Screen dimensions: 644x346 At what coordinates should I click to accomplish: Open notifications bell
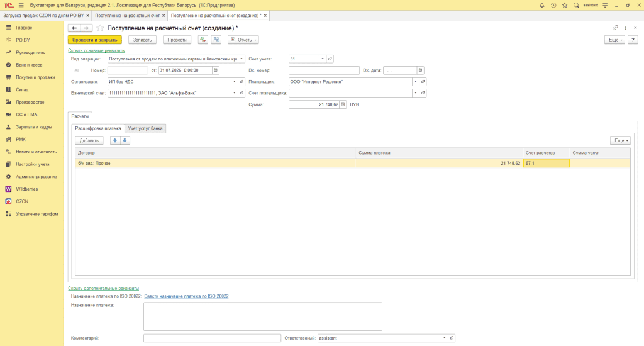click(541, 5)
